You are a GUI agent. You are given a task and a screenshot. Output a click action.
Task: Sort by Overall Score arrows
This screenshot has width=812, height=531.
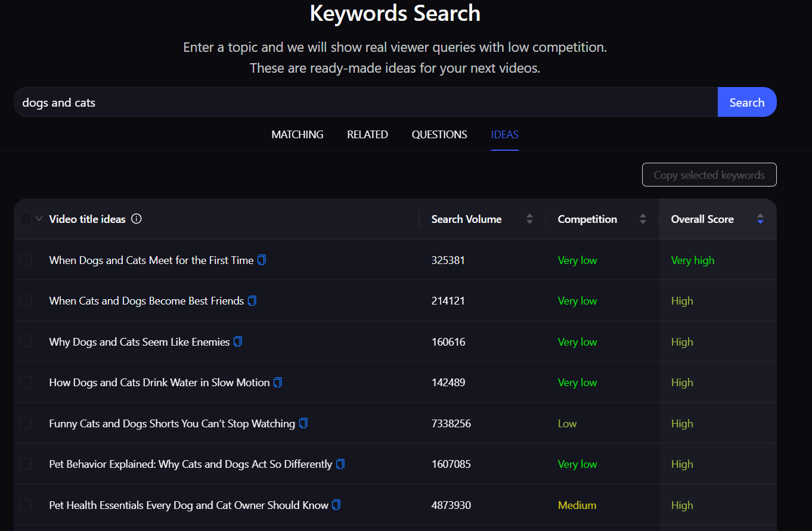pyautogui.click(x=760, y=219)
